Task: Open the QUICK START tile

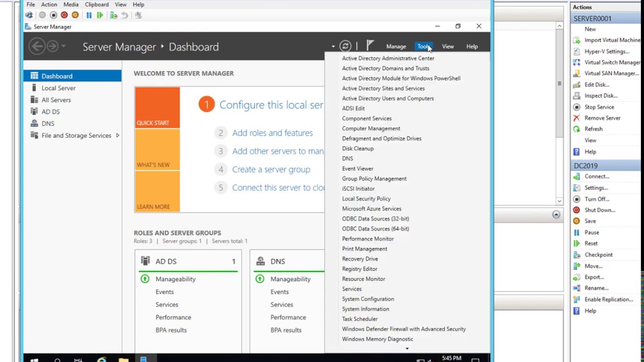Action: pyautogui.click(x=157, y=108)
